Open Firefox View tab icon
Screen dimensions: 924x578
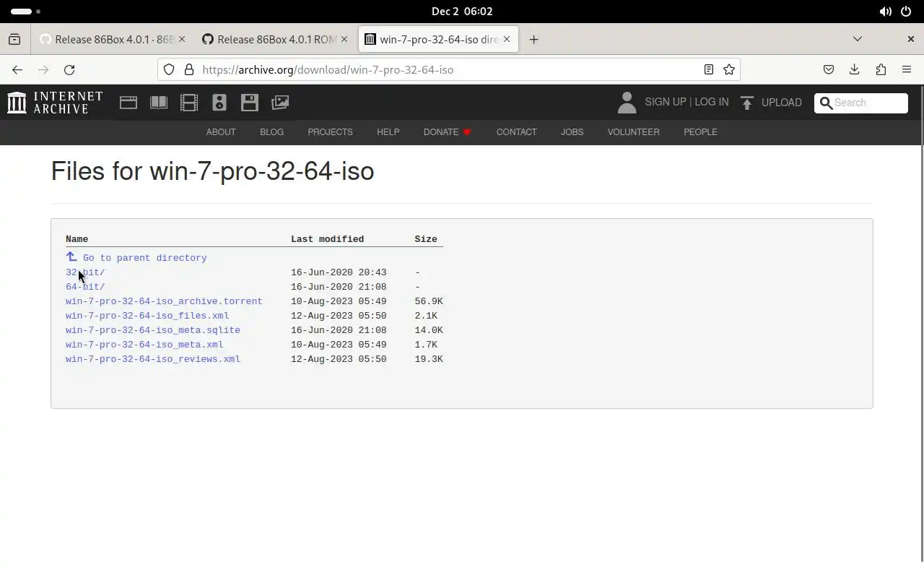pyautogui.click(x=14, y=39)
